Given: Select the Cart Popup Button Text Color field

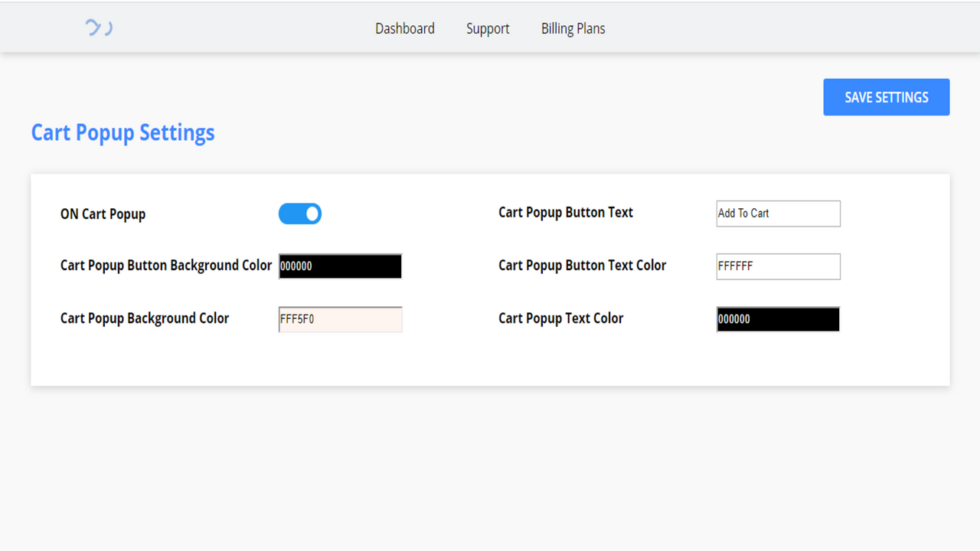Looking at the screenshot, I should [x=779, y=266].
